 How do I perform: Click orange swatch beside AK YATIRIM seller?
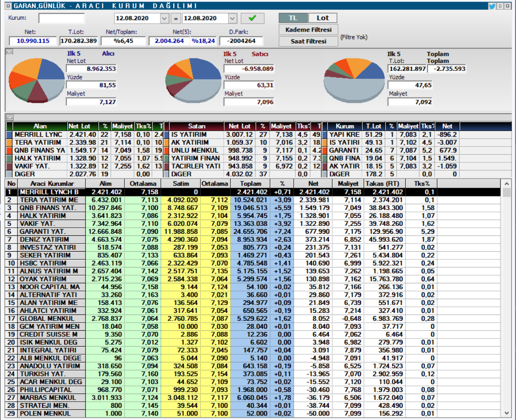pos(166,143)
